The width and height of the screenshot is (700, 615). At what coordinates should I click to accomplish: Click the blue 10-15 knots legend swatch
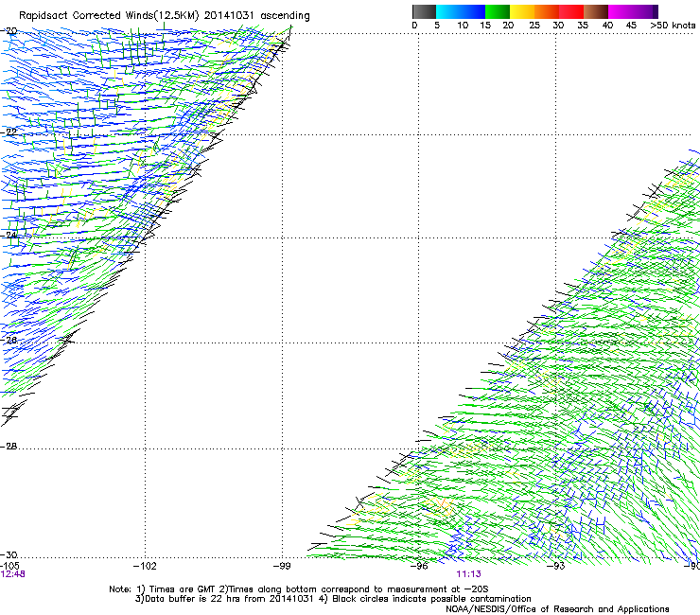pos(473,11)
